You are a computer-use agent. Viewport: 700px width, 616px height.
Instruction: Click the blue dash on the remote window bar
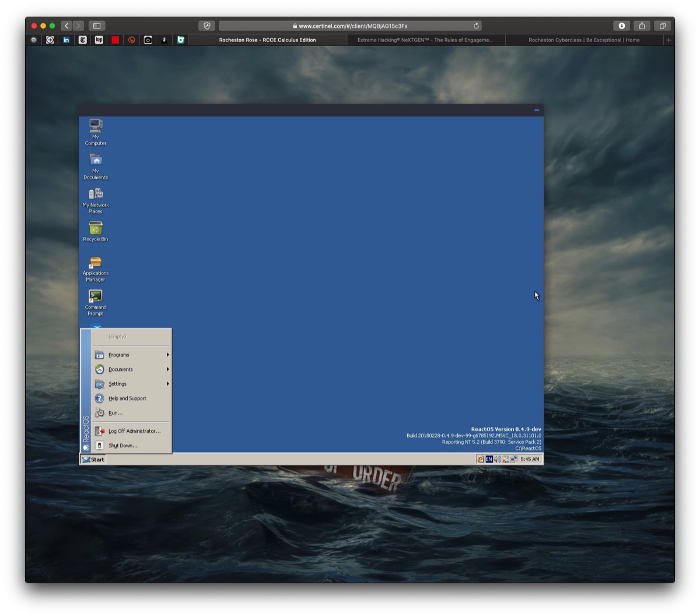537,110
